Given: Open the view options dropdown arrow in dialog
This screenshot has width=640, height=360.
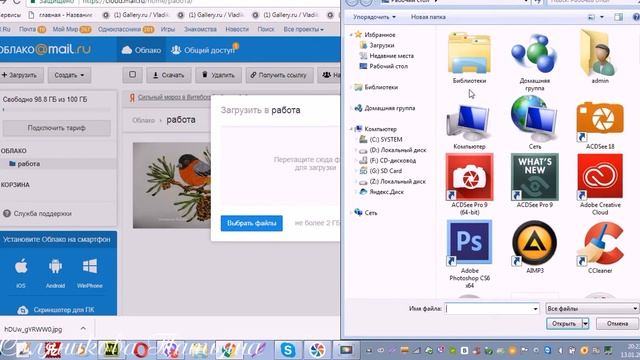Looking at the screenshot, I should pos(602,17).
